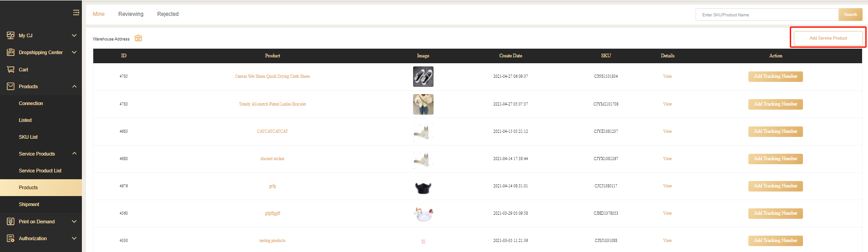
Task: Open the Cart icon in sidebar
Action: (10, 70)
